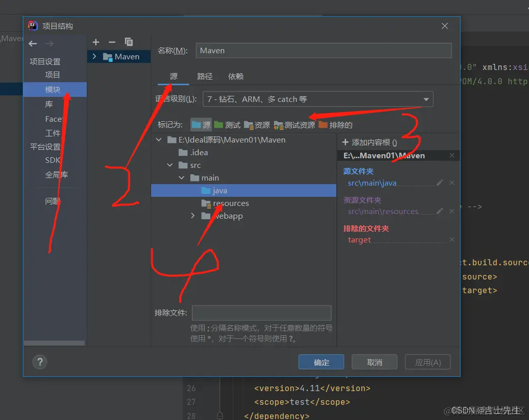
Task: Edit properties of src\main\java source folder
Action: pos(440,183)
